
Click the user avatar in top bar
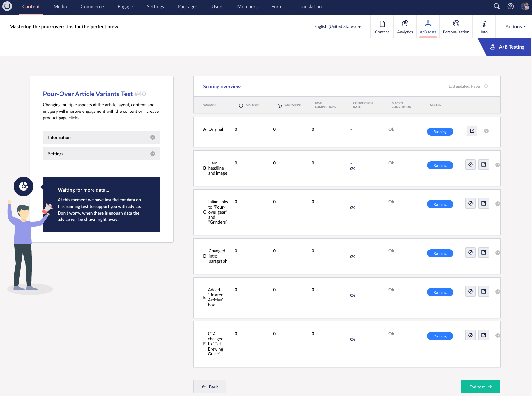pos(525,6)
